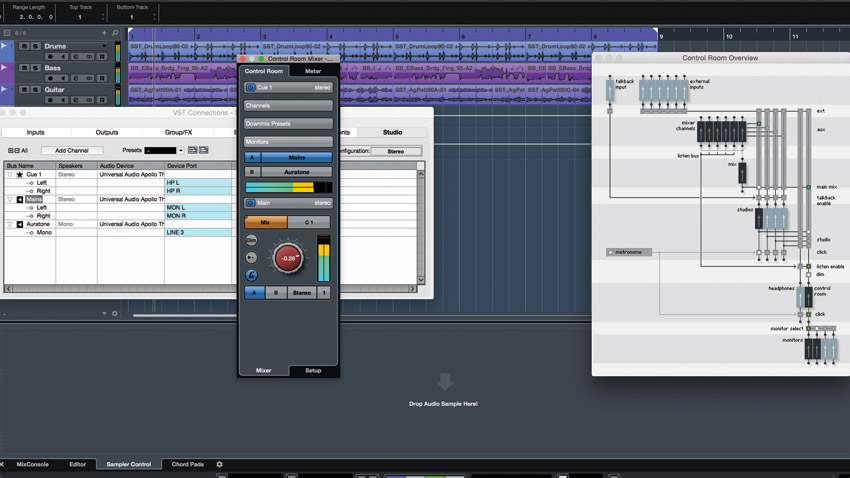
Task: Mute the Bass track
Action: [24, 68]
